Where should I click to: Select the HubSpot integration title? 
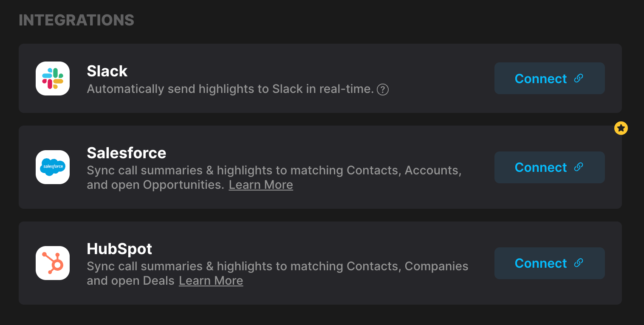click(x=119, y=249)
